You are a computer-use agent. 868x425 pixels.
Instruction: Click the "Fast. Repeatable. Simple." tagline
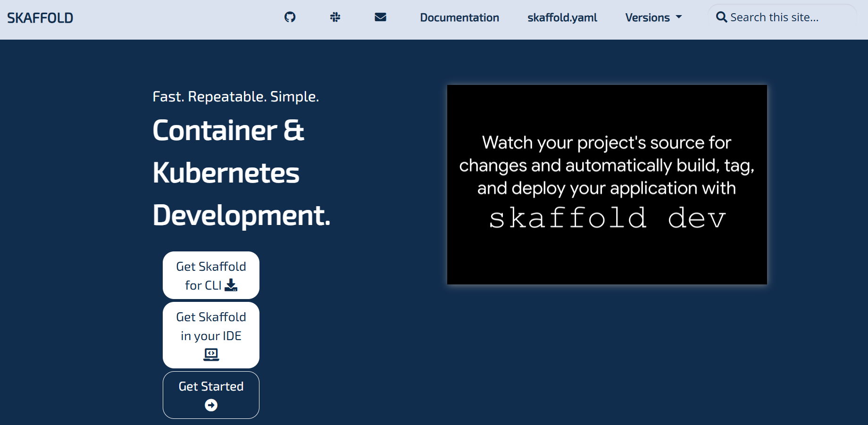point(236,97)
